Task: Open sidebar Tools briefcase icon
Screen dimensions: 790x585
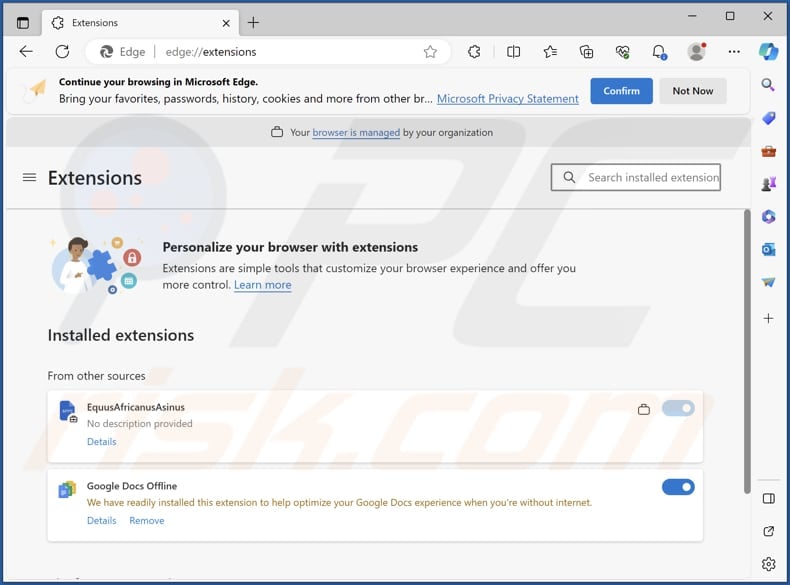Action: pos(768,151)
